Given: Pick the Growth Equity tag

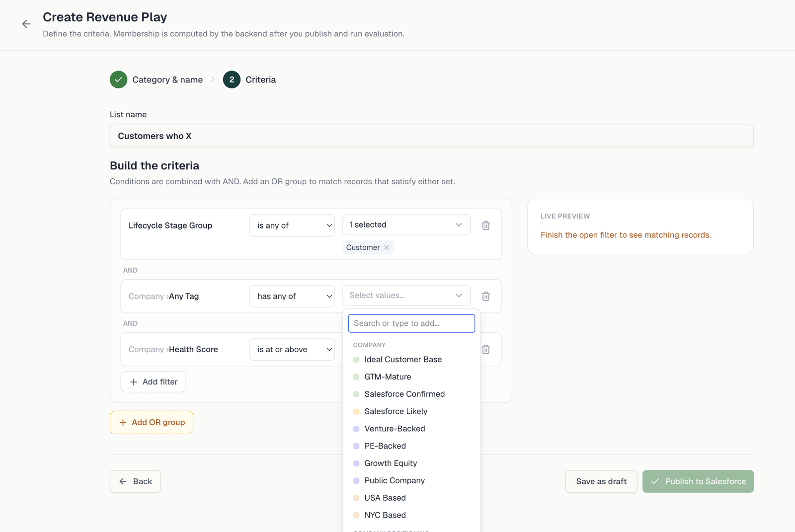Looking at the screenshot, I should [x=411, y=463].
